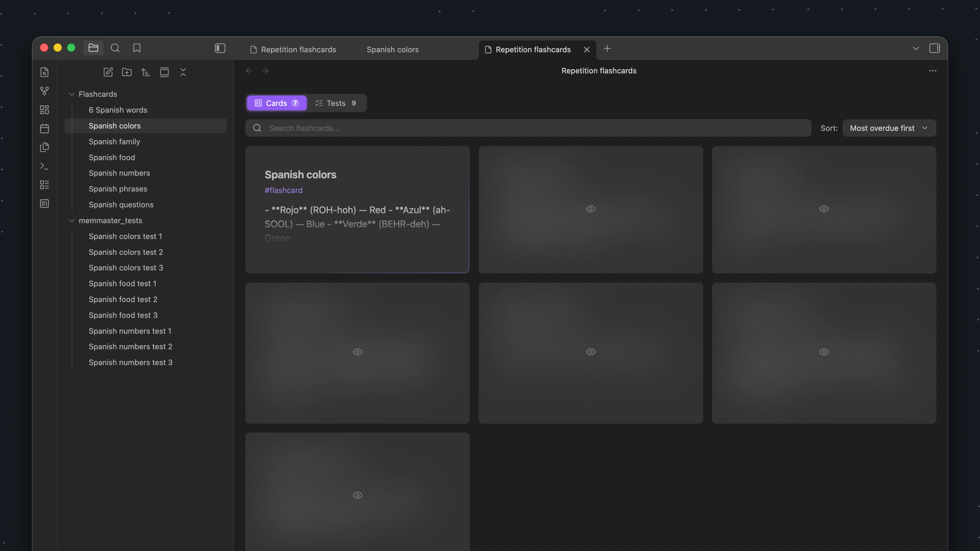Create a new folder in file explorer

(127, 72)
